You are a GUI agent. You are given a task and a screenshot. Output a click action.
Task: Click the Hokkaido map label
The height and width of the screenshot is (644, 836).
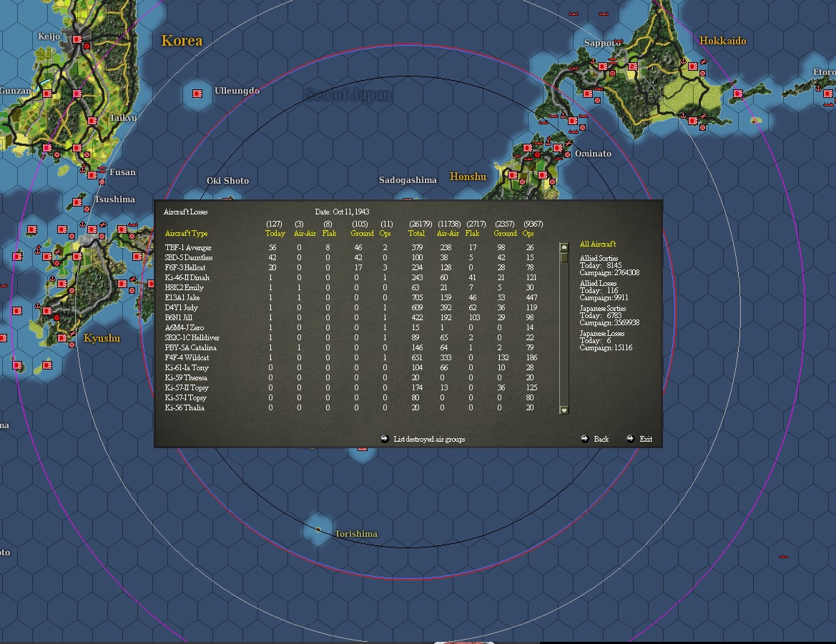722,41
